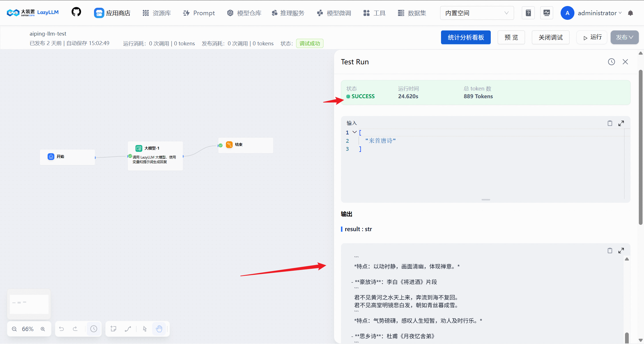644x344 pixels.
Task: Switch to hand pan mode
Action: [x=159, y=329]
